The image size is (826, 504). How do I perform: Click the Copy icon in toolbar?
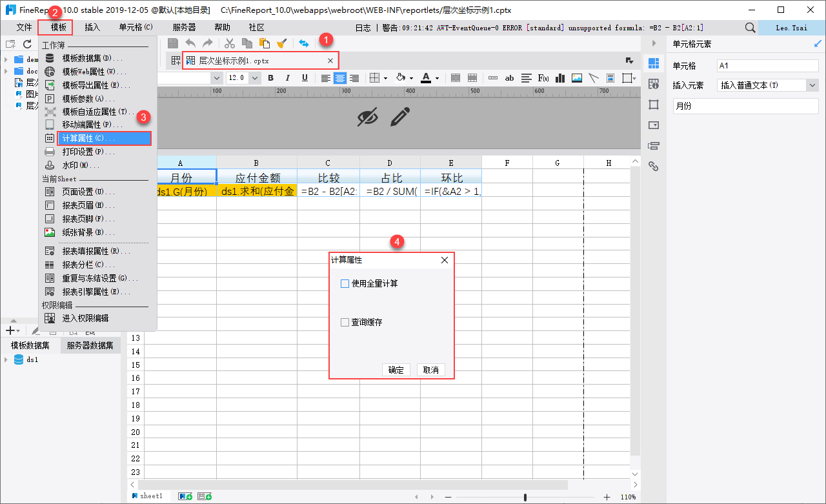click(247, 43)
